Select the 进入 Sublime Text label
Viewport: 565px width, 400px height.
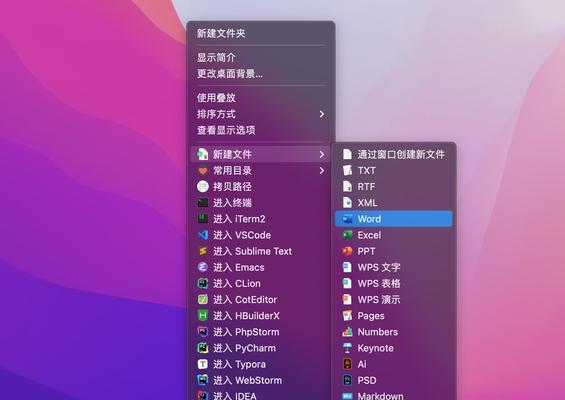(253, 251)
